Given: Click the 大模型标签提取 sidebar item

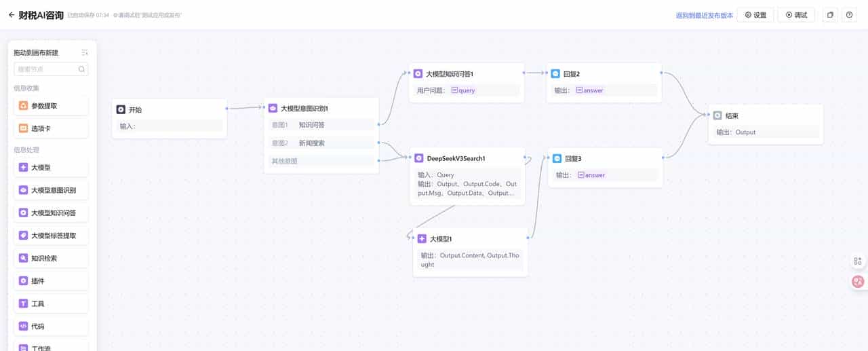Looking at the screenshot, I should click(x=53, y=236).
